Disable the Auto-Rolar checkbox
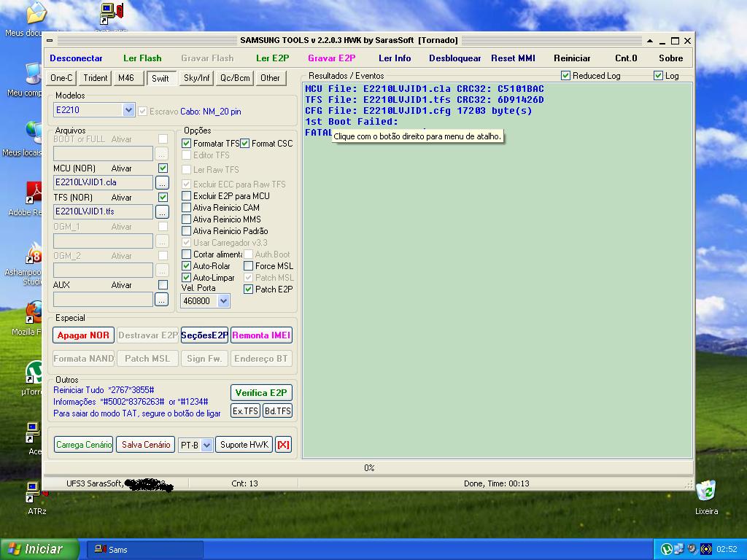 click(186, 266)
